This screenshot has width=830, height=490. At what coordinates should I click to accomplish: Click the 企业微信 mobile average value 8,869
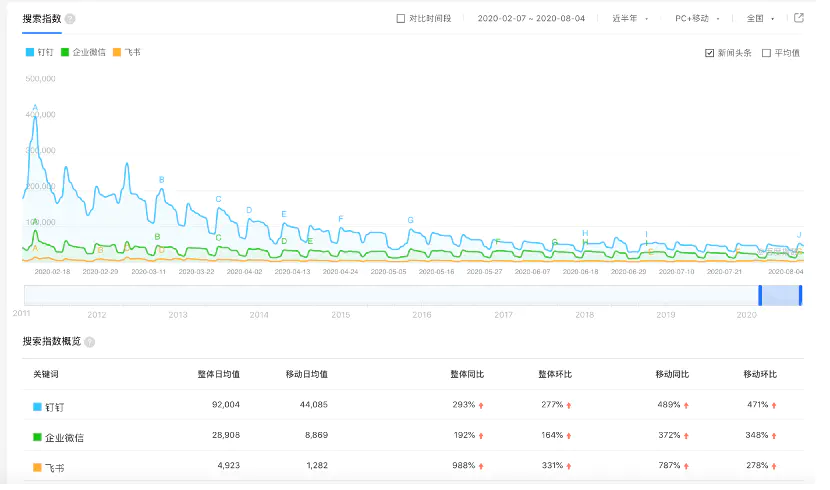point(316,435)
